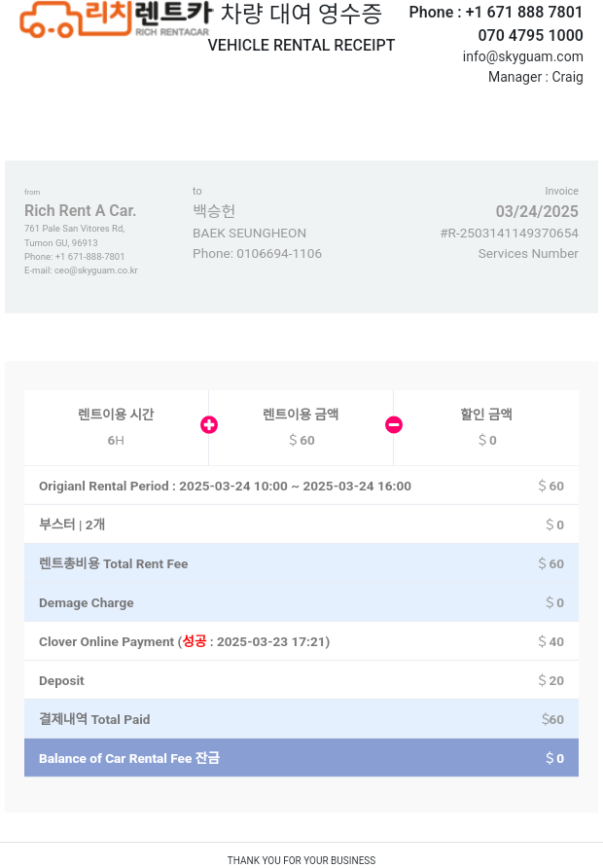Click the pink minus circle icon
The width and height of the screenshot is (603, 868).
coord(394,425)
